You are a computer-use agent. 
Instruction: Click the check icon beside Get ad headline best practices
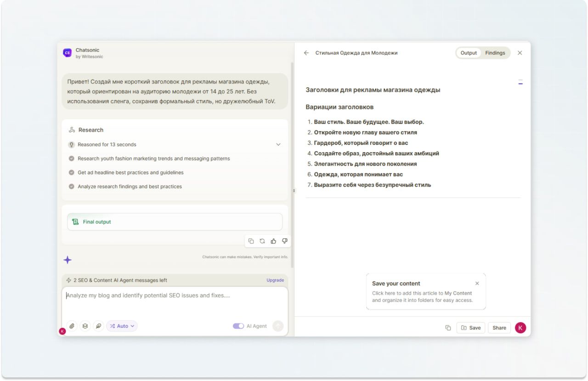[x=72, y=172]
